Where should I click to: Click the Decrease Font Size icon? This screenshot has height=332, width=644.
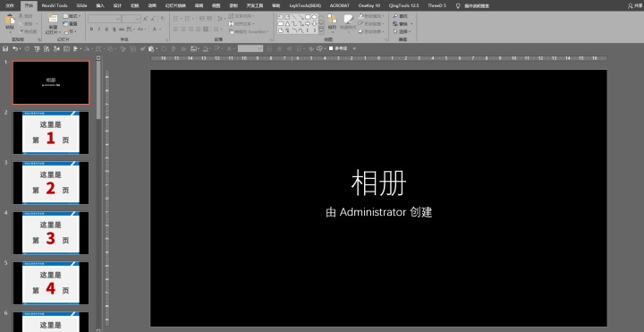click(x=153, y=19)
